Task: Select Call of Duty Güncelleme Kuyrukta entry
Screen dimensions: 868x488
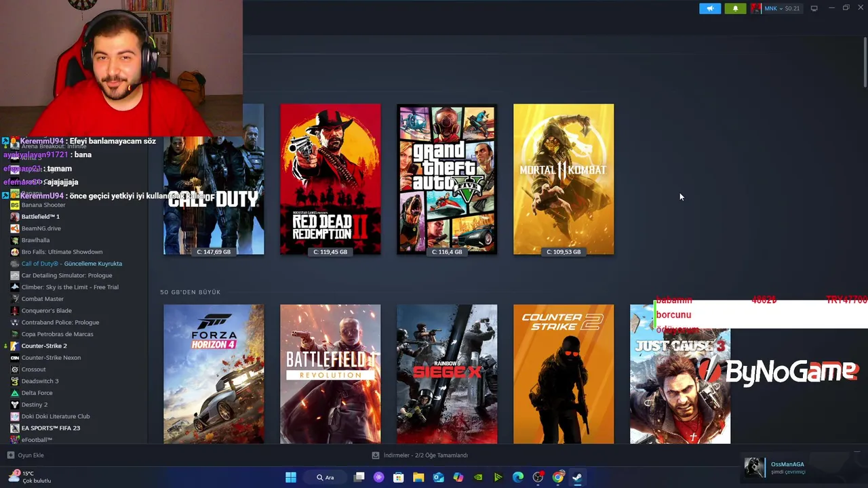Action: coord(72,264)
